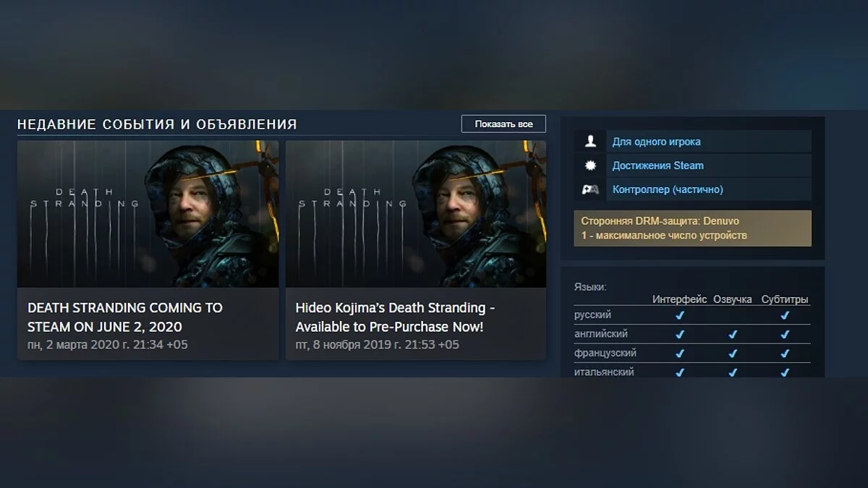The width and height of the screenshot is (868, 488).
Task: Click the 'английский' language row label
Action: tap(601, 335)
